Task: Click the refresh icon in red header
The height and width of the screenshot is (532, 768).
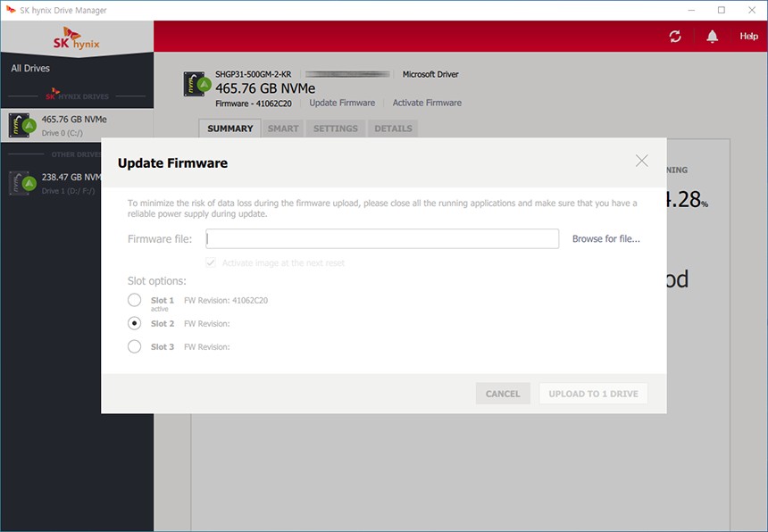Action: 675,37
